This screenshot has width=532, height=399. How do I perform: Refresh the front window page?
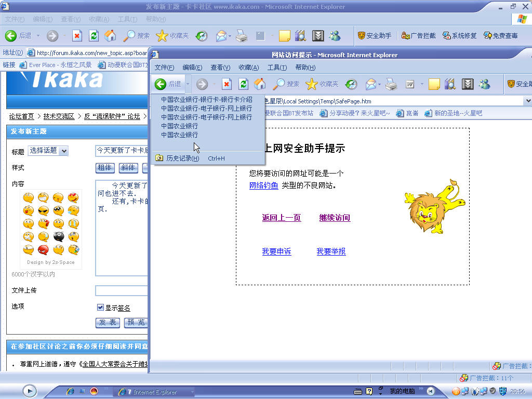tap(243, 84)
